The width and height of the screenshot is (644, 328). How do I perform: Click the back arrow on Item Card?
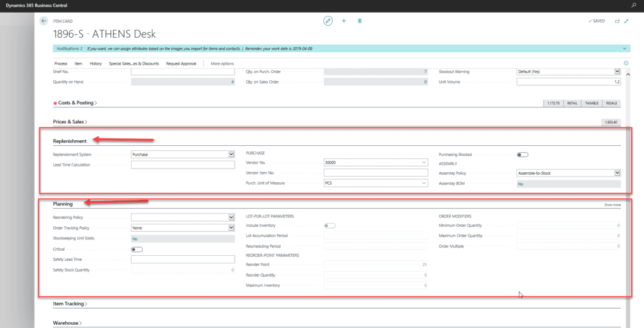pyautogui.click(x=44, y=21)
